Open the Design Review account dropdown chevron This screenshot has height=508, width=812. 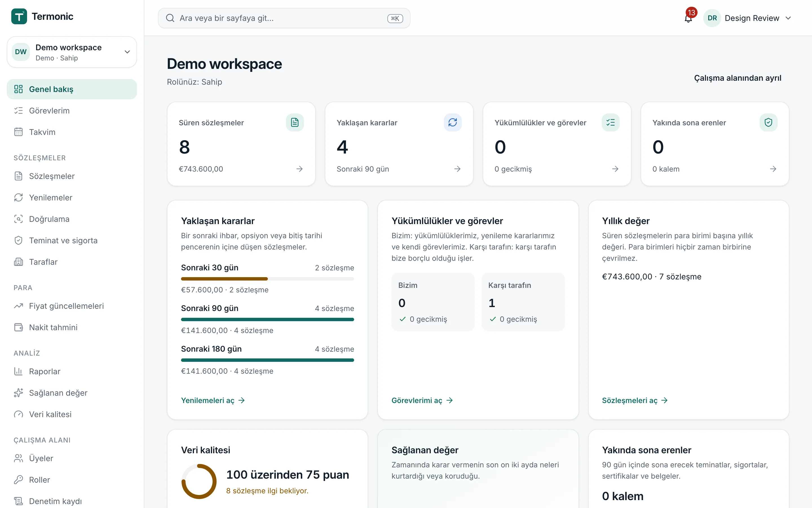click(x=788, y=18)
